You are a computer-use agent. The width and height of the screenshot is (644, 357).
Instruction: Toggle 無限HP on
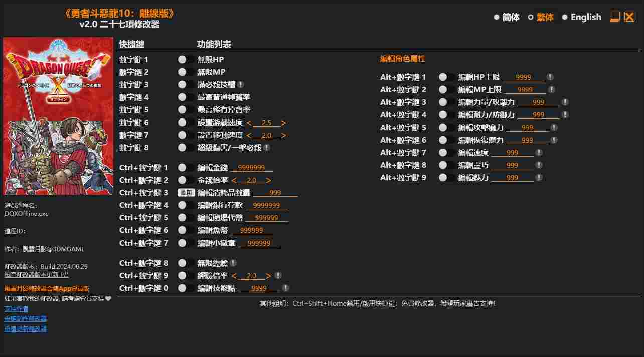coord(186,60)
